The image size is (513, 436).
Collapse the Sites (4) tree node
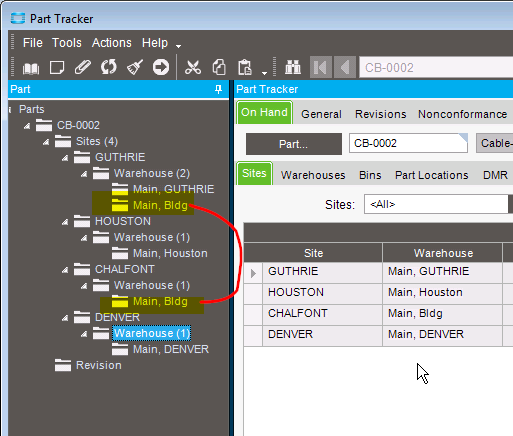46,142
